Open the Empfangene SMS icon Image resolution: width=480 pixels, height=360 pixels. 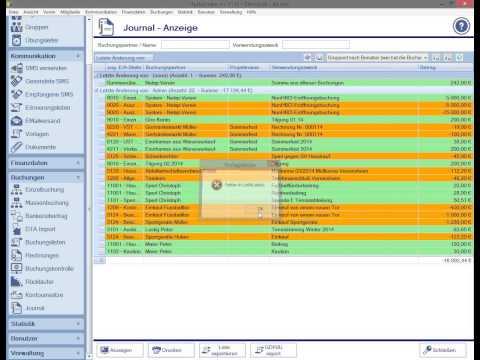17,94
